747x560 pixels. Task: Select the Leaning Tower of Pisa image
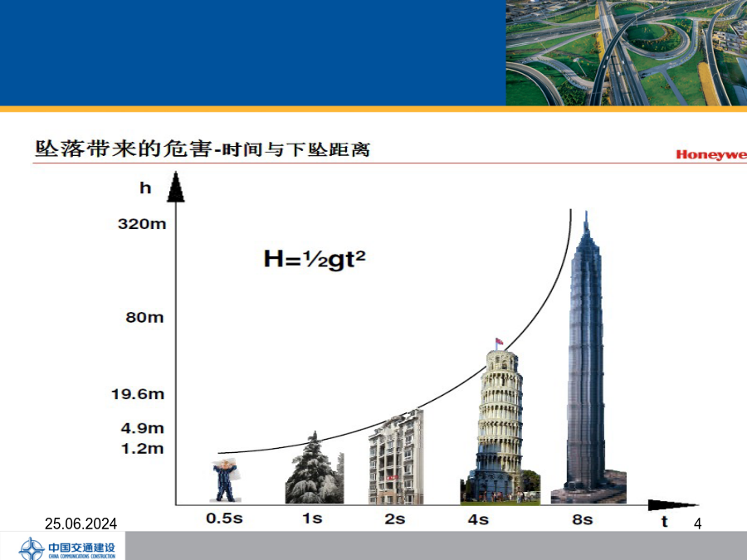point(500,421)
